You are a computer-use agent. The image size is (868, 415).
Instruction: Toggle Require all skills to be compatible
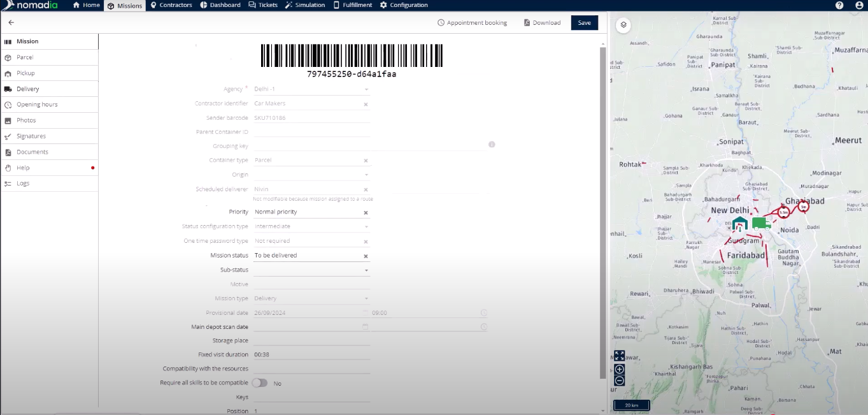259,383
